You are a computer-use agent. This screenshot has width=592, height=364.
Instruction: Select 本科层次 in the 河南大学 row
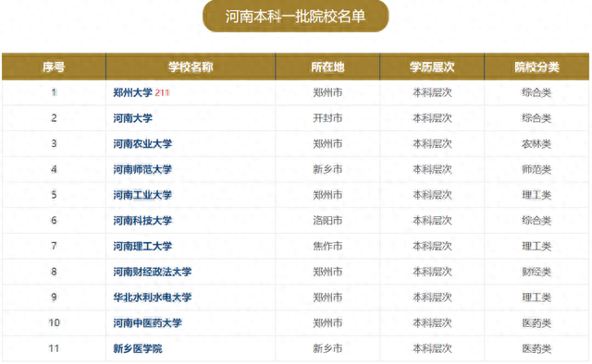432,118
